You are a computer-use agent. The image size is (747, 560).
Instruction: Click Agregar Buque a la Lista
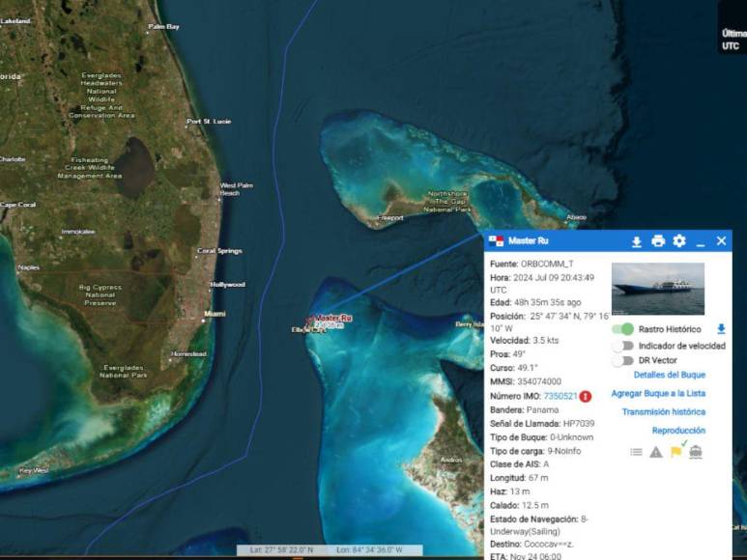point(658,393)
